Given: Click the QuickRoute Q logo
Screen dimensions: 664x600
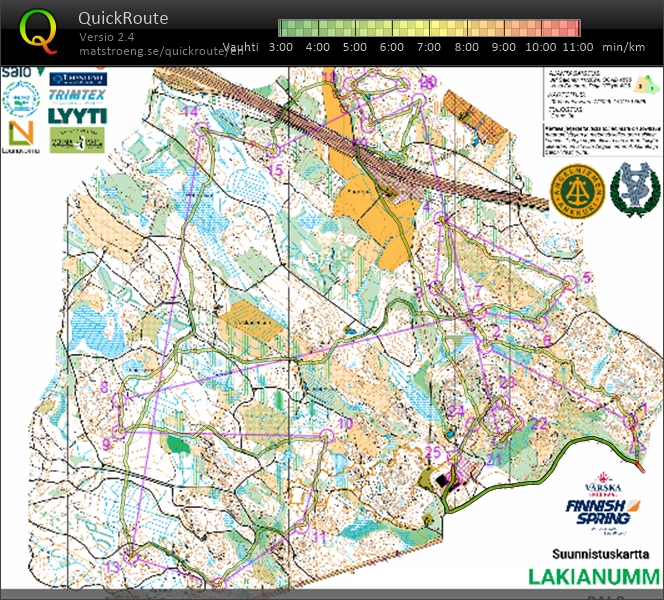Looking at the screenshot, I should [x=40, y=30].
